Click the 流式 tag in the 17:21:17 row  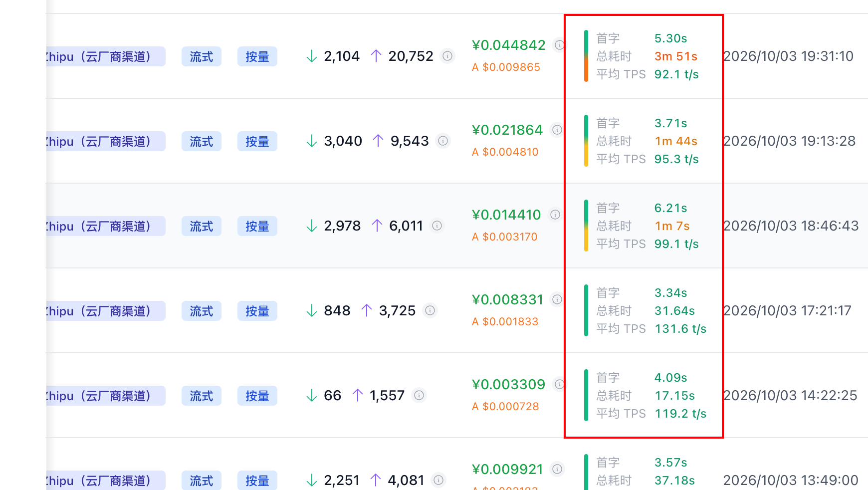click(x=202, y=311)
